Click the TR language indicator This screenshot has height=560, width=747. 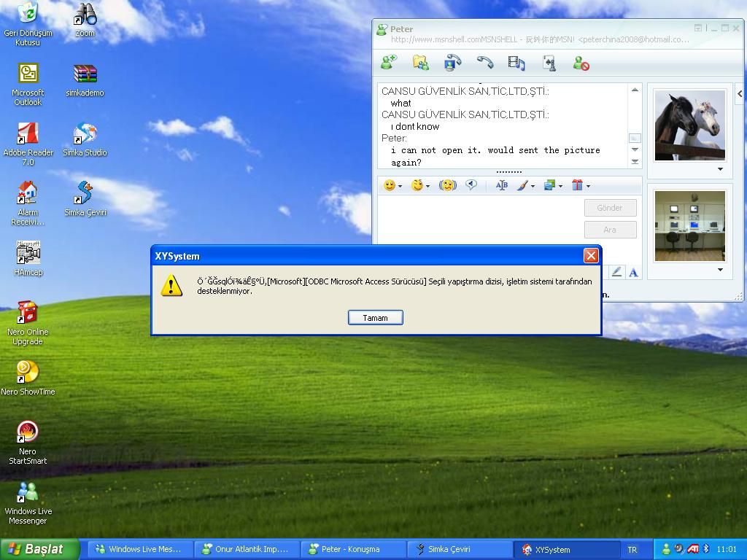tap(632, 550)
